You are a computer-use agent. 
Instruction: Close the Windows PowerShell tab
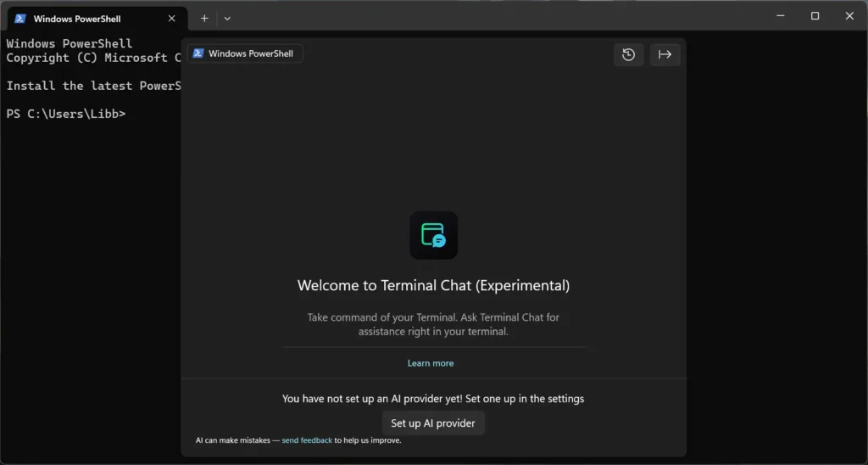[x=172, y=18]
